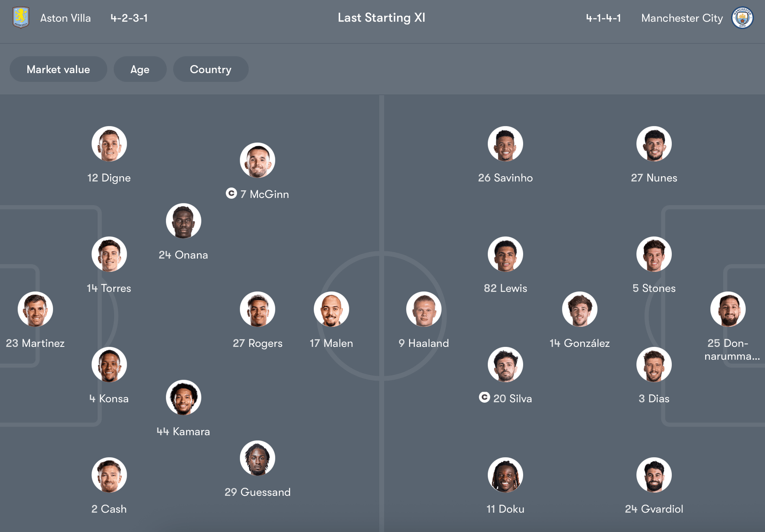Image resolution: width=765 pixels, height=532 pixels.
Task: Click the 4-2-3-1 formation label
Action: pos(129,18)
